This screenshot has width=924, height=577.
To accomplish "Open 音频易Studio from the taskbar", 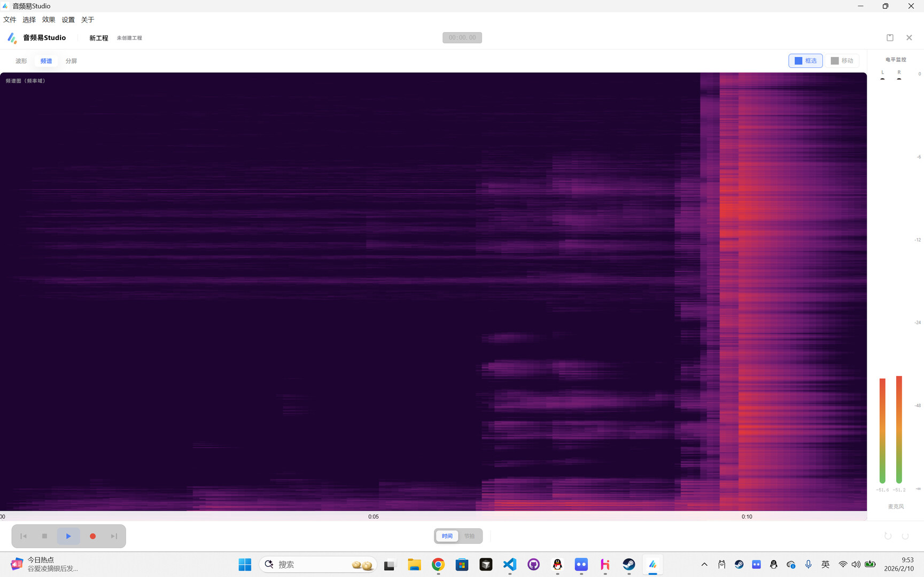I will 653,564.
